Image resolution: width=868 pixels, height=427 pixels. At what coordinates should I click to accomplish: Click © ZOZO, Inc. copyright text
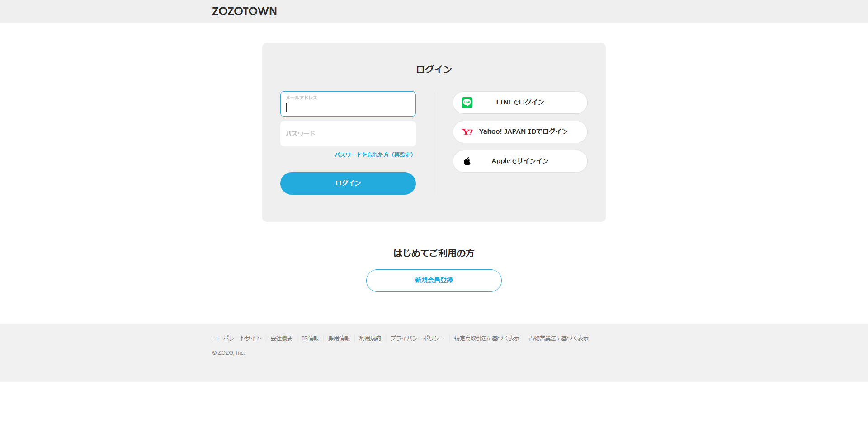(x=228, y=353)
